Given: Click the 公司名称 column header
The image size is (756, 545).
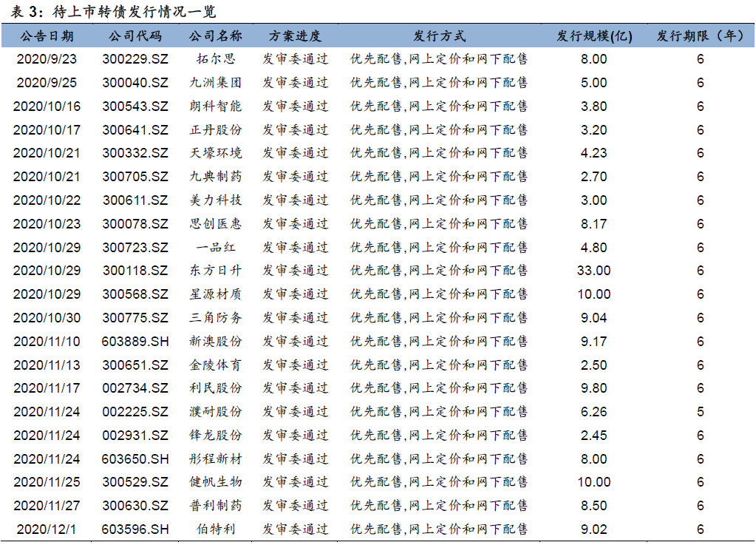Looking at the screenshot, I should click(216, 36).
